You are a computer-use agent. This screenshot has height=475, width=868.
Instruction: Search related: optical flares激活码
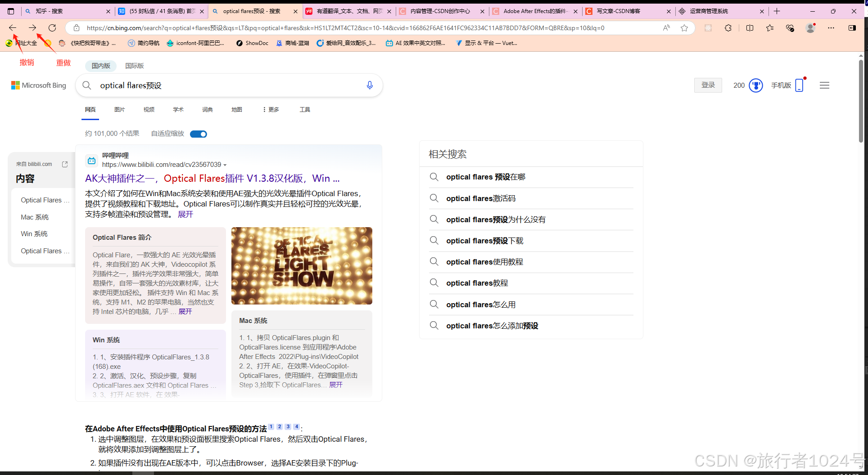point(481,198)
